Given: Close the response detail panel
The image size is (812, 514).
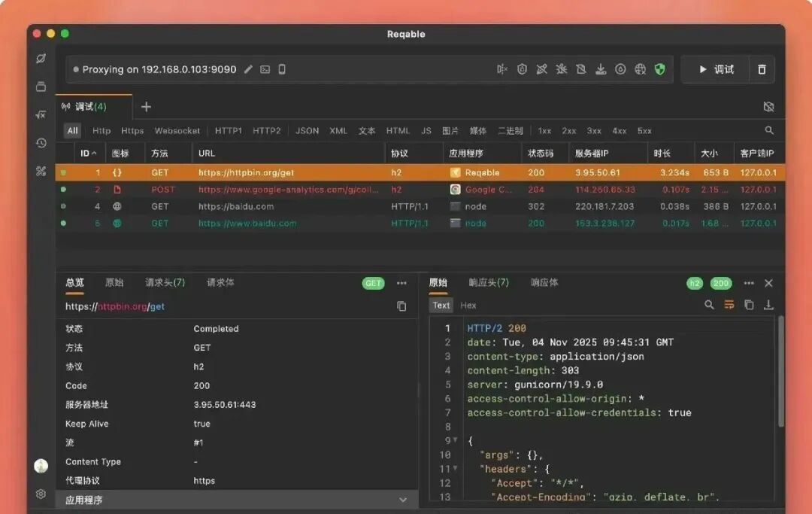Looking at the screenshot, I should coord(768,283).
